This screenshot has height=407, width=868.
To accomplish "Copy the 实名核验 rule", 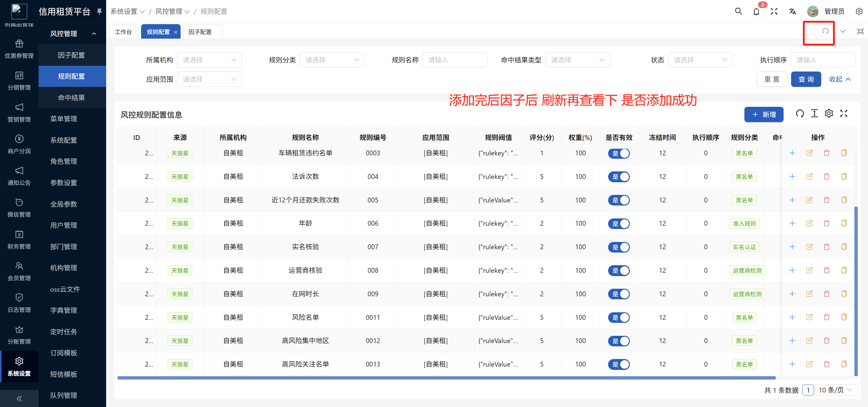I will (844, 247).
